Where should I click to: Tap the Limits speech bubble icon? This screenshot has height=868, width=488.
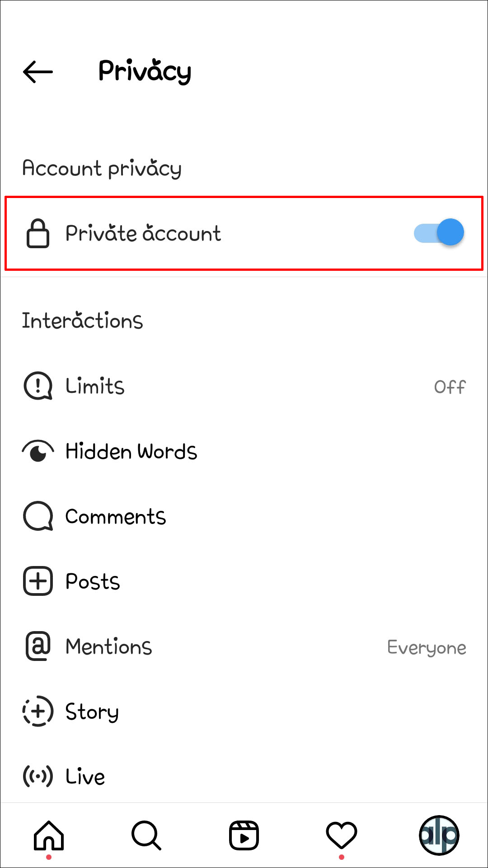point(38,387)
